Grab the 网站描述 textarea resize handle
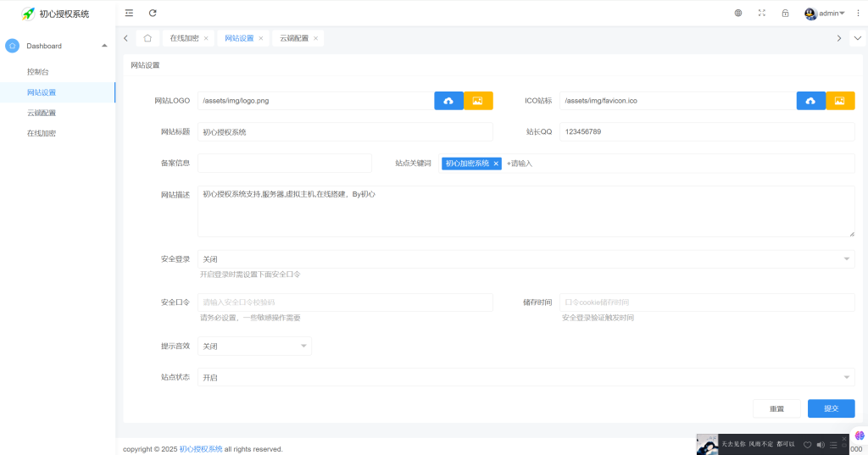This screenshot has width=868, height=455. pyautogui.click(x=851, y=234)
